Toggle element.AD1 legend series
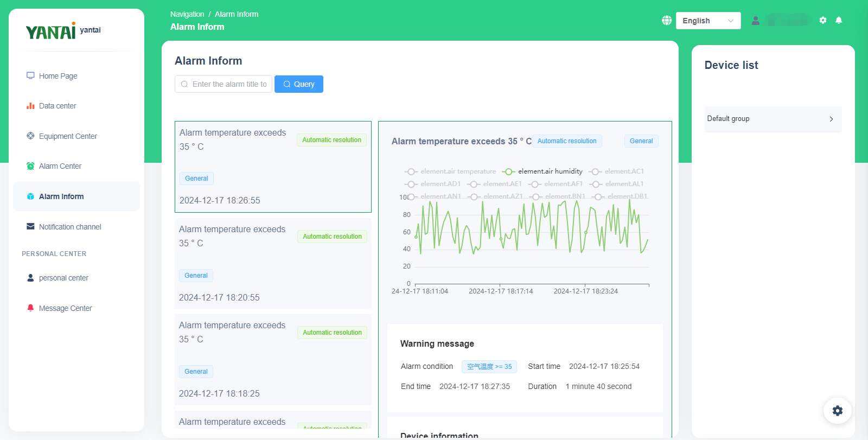Screen dimensions: 868x440 pyautogui.click(x=432, y=184)
